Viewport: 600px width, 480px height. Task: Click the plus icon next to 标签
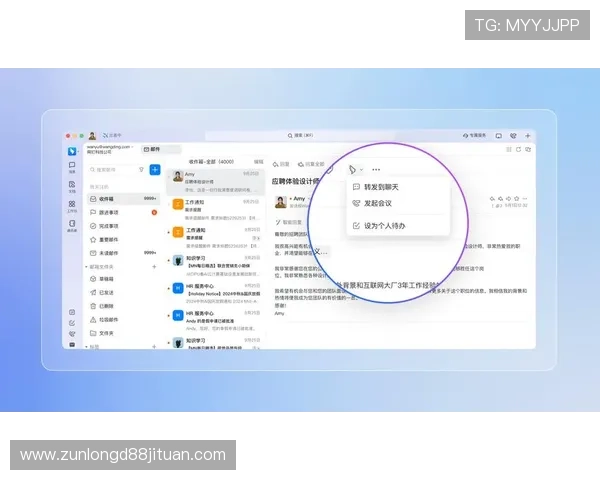coord(154,346)
